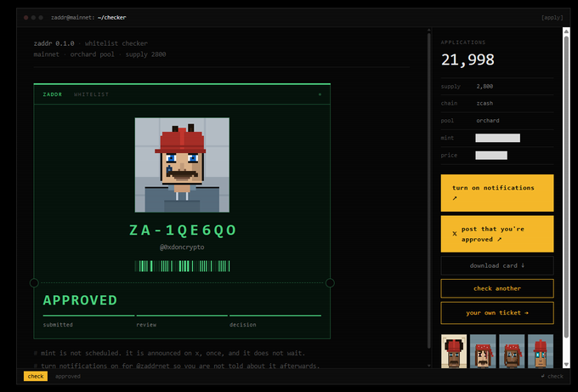The width and height of the screenshot is (578, 392).
Task: Click the download arrow beside download card
Action: coord(523,265)
